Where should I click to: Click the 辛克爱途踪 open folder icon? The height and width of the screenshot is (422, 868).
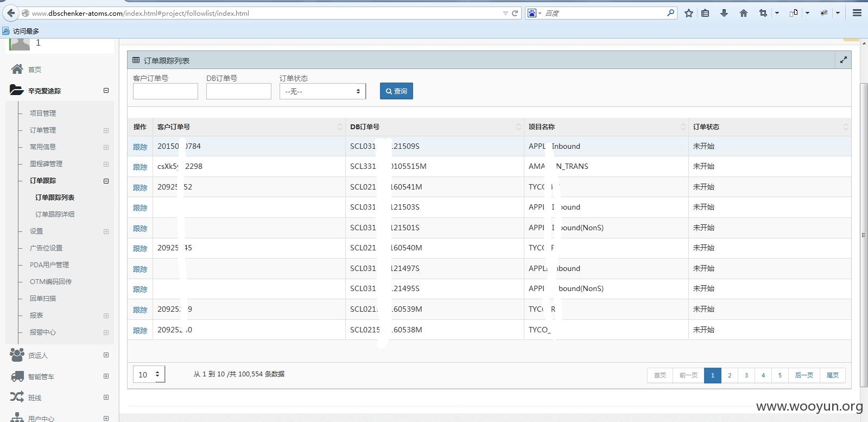[16, 90]
